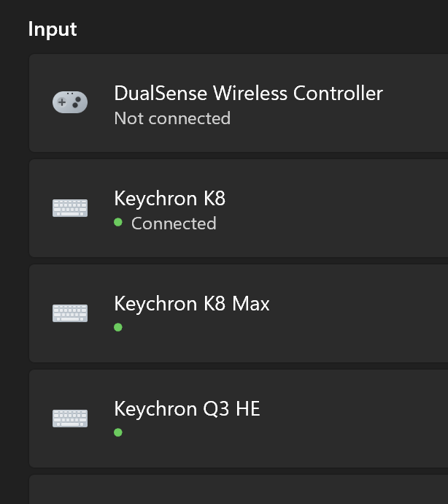
Task: Click the Keychron K8 Max keyboard icon
Action: [70, 313]
